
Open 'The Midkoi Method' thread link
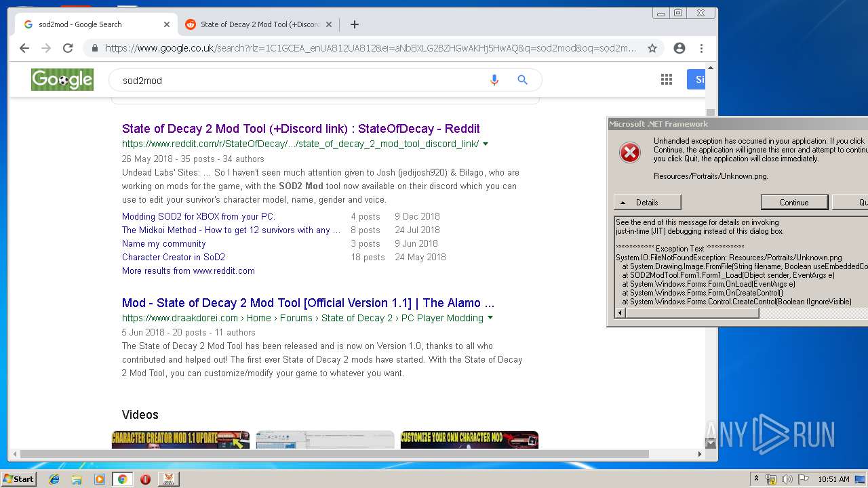(231, 230)
